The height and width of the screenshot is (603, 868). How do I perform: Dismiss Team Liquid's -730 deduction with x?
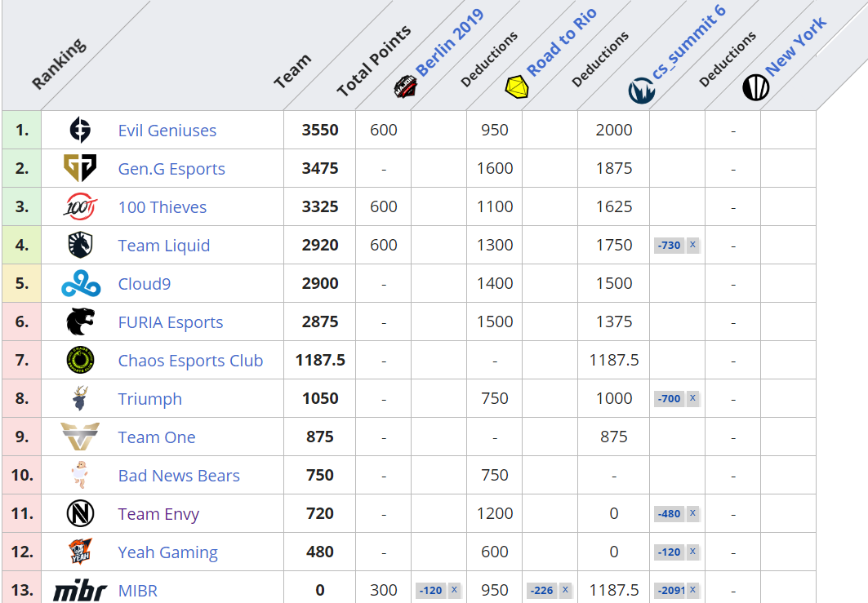(x=692, y=245)
